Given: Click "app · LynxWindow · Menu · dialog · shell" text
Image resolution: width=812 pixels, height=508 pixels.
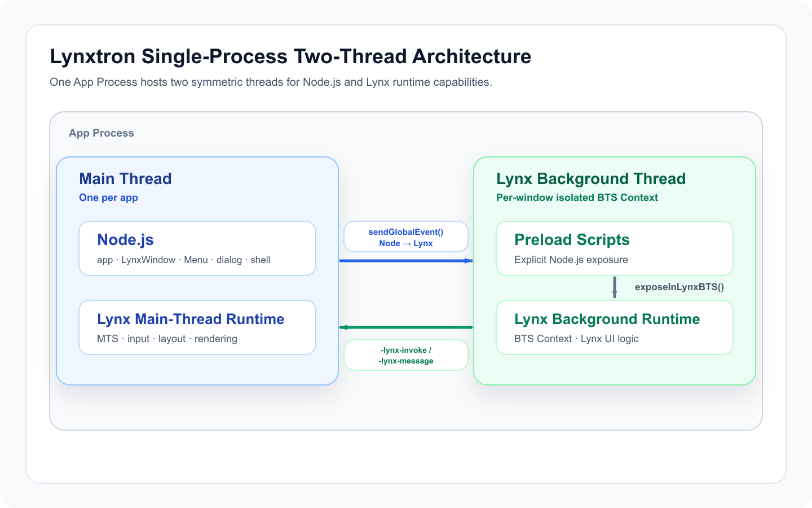Looking at the screenshot, I should [x=183, y=260].
